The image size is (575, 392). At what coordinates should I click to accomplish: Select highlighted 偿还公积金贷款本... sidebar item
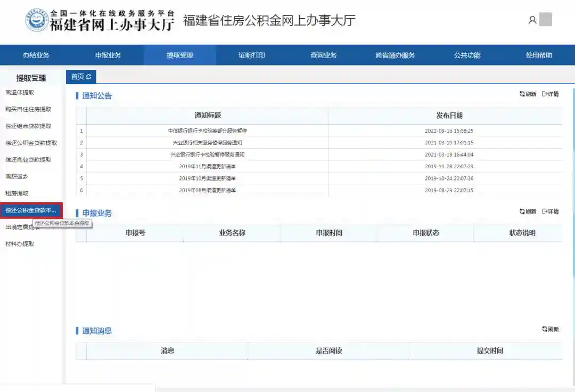point(31,210)
